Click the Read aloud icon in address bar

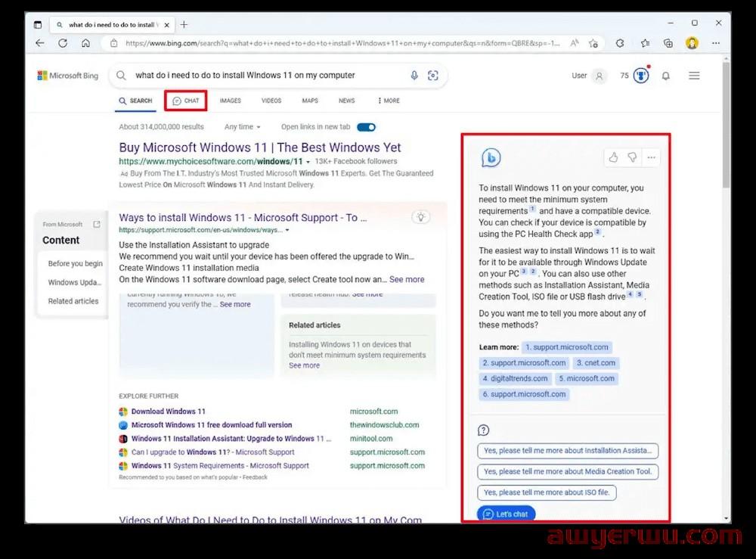[x=575, y=43]
